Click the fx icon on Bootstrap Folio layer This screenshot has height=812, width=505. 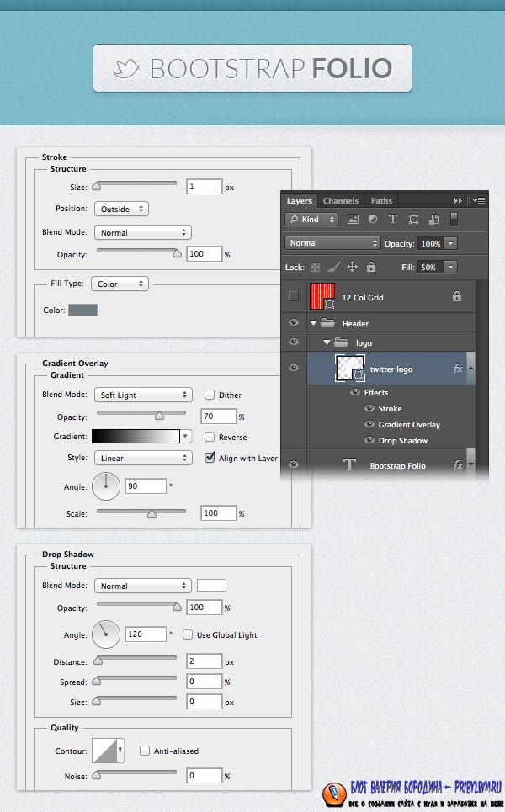tap(458, 465)
